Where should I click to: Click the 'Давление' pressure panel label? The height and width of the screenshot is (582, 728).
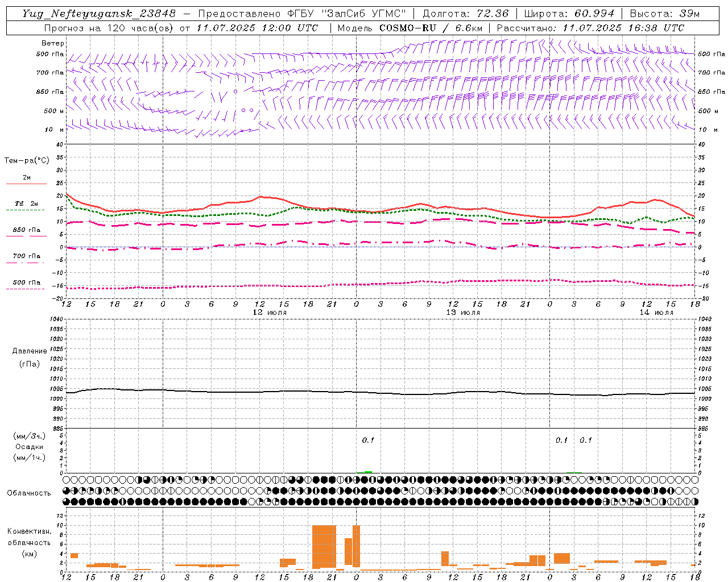click(x=29, y=351)
